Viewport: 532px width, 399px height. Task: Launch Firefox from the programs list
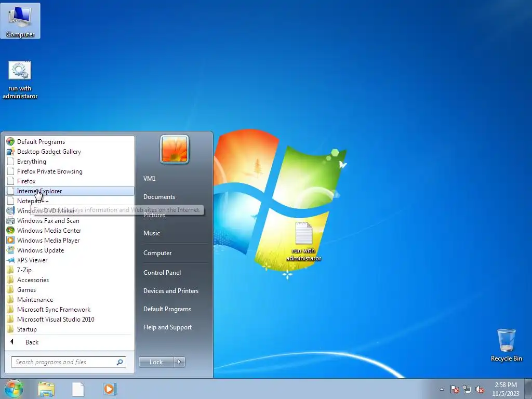coord(70,181)
